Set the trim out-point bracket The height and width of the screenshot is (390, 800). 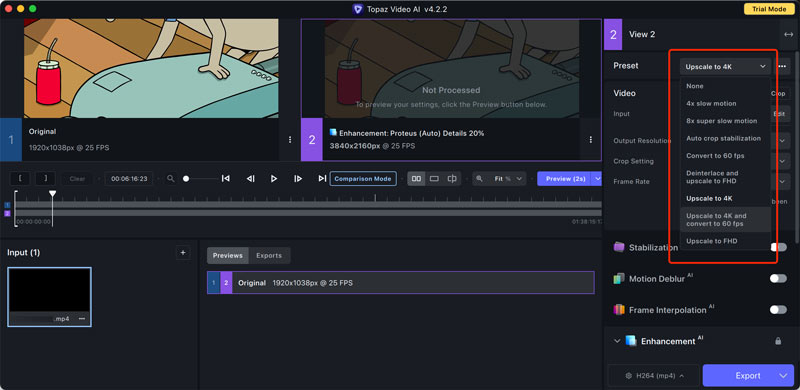click(45, 179)
